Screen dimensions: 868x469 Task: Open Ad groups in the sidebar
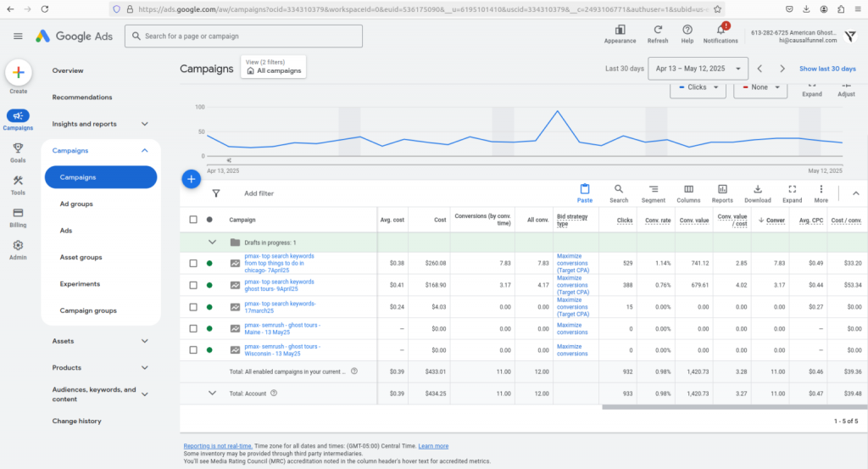[76, 204]
